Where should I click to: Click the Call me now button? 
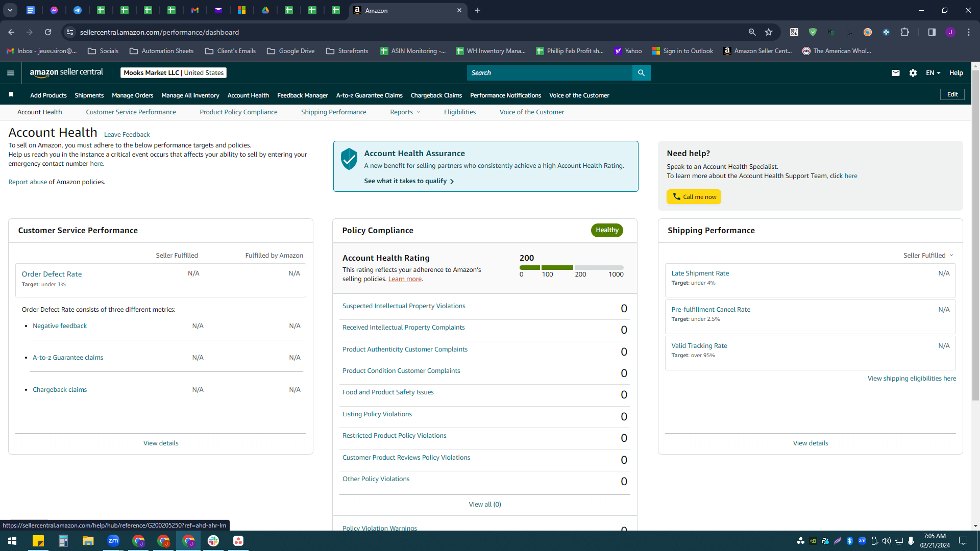694,197
